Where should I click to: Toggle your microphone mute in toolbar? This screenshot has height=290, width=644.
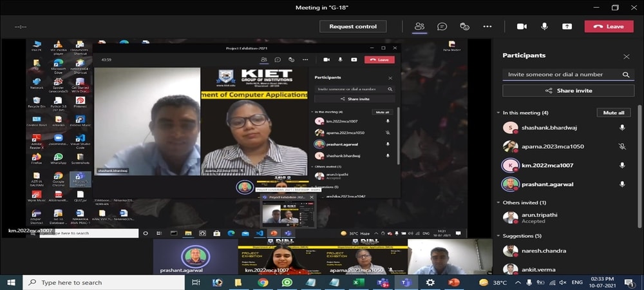[544, 26]
